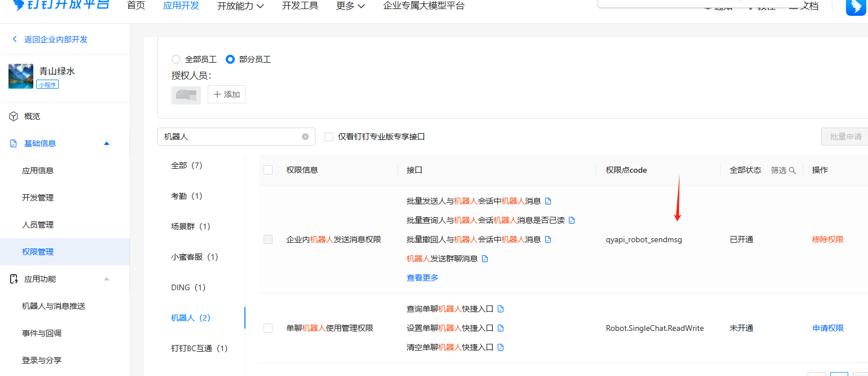Select the 部分员工 radio button
This screenshot has height=376, width=868.
pos(230,59)
